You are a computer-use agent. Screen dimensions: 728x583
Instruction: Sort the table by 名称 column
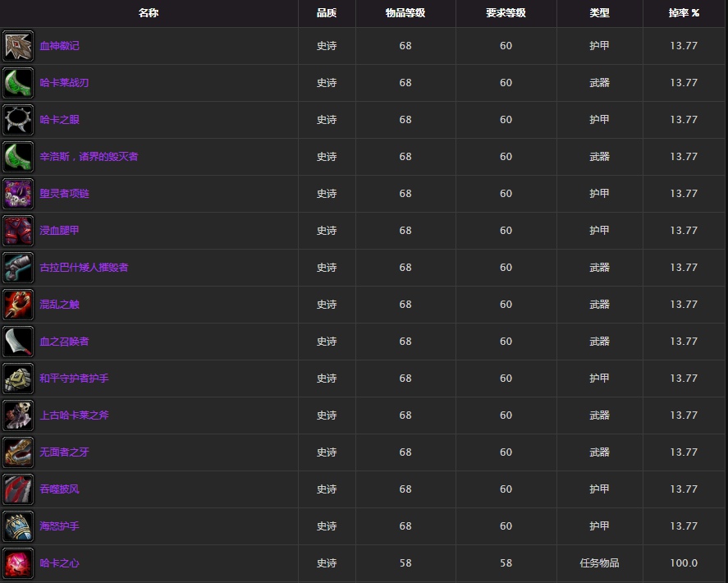point(149,13)
